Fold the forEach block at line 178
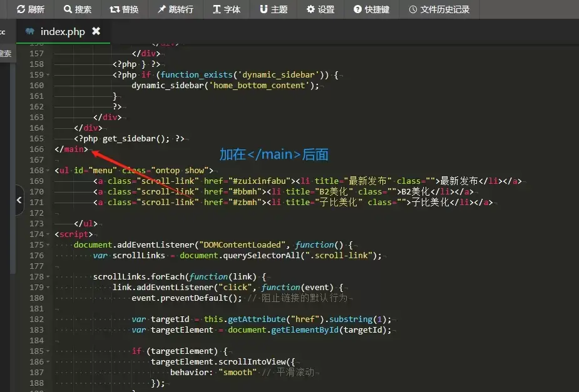 [x=48, y=277]
